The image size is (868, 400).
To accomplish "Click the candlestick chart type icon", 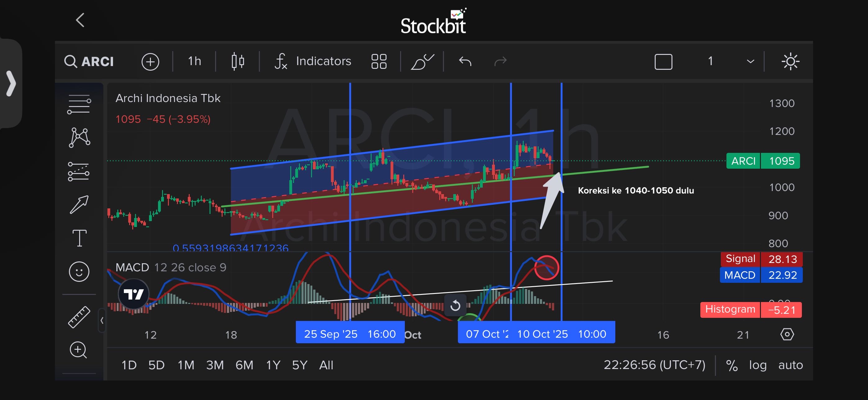I will pos(238,61).
